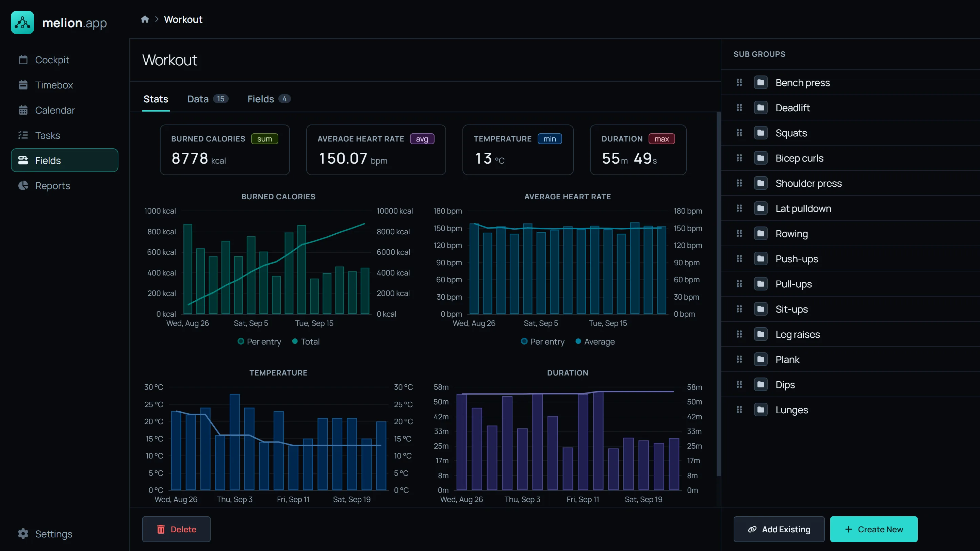Toggle Average legend in Heart Rate chart
Image resolution: width=980 pixels, height=551 pixels.
click(x=595, y=341)
